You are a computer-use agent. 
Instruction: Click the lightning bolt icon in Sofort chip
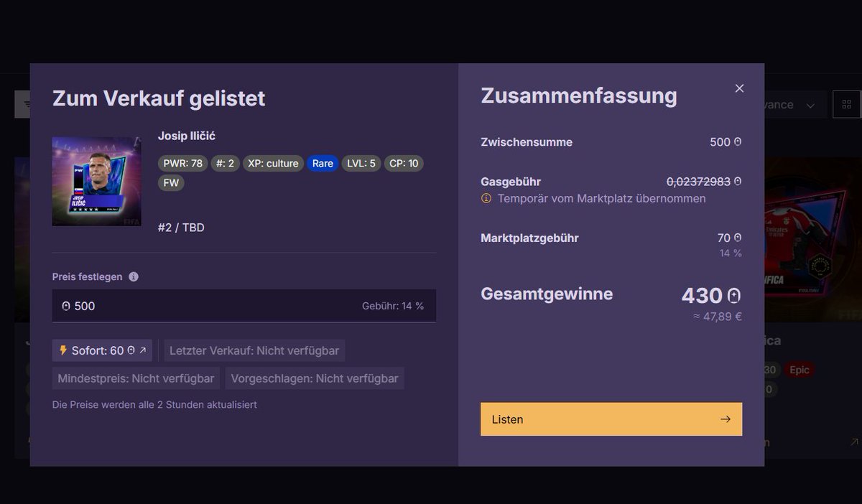[63, 350]
